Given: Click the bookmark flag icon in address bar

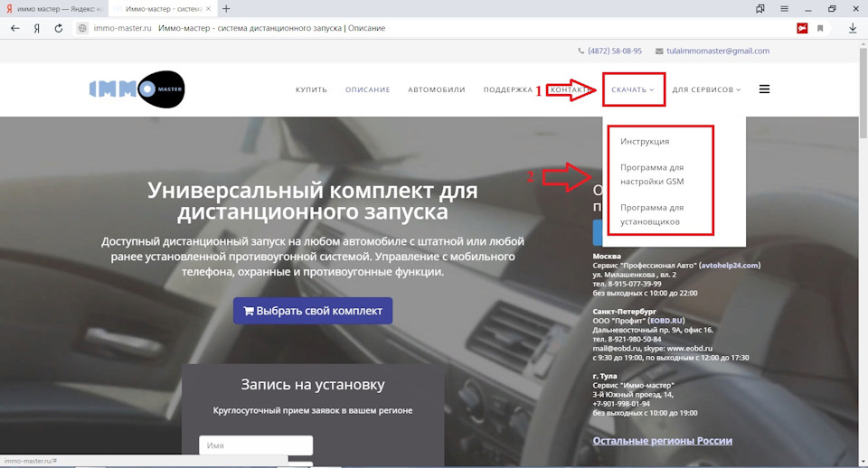Looking at the screenshot, I should (820, 28).
